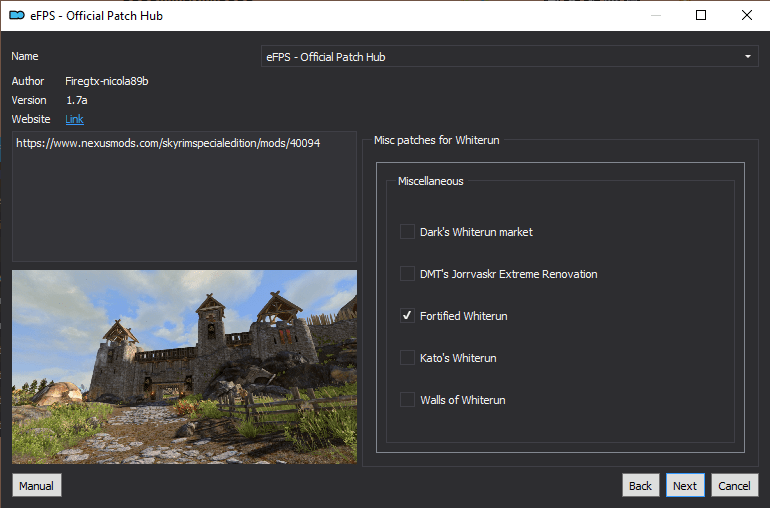This screenshot has height=508, width=770.
Task: Click the author name Firegtx-nicola89b
Action: (107, 81)
